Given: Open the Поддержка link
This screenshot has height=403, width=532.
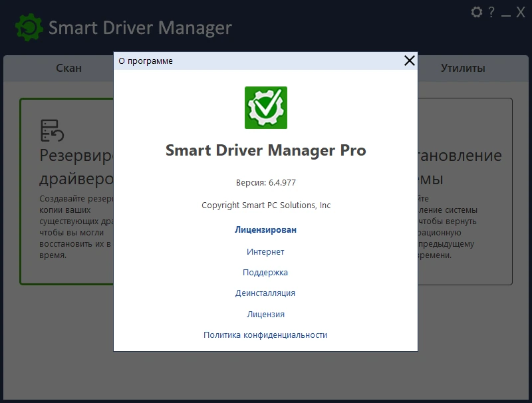Looking at the screenshot, I should tap(265, 273).
